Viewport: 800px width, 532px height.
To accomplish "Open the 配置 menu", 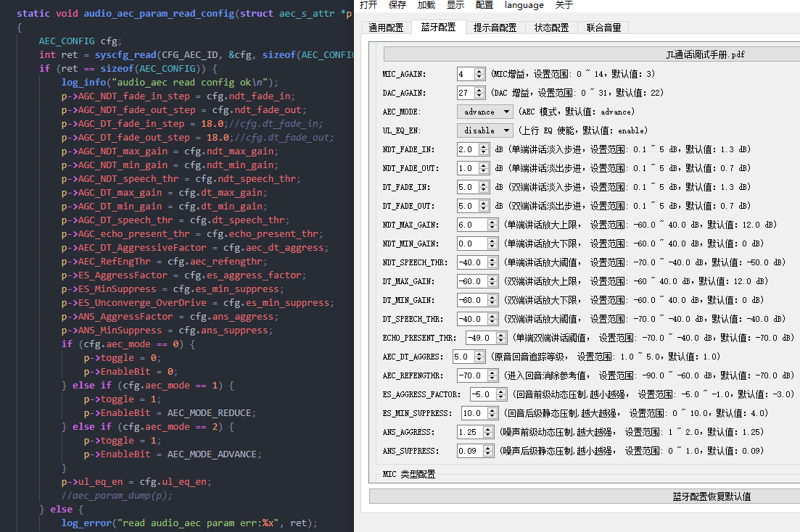I will click(484, 5).
